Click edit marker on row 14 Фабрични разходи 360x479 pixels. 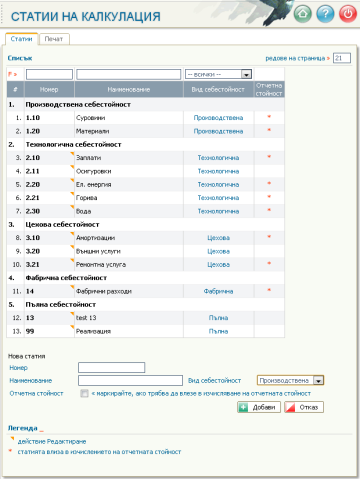tap(72, 287)
